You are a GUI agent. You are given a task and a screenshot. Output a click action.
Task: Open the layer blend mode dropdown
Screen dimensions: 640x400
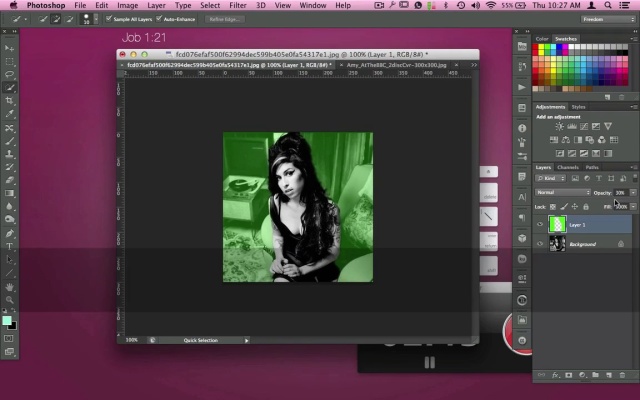click(563, 192)
